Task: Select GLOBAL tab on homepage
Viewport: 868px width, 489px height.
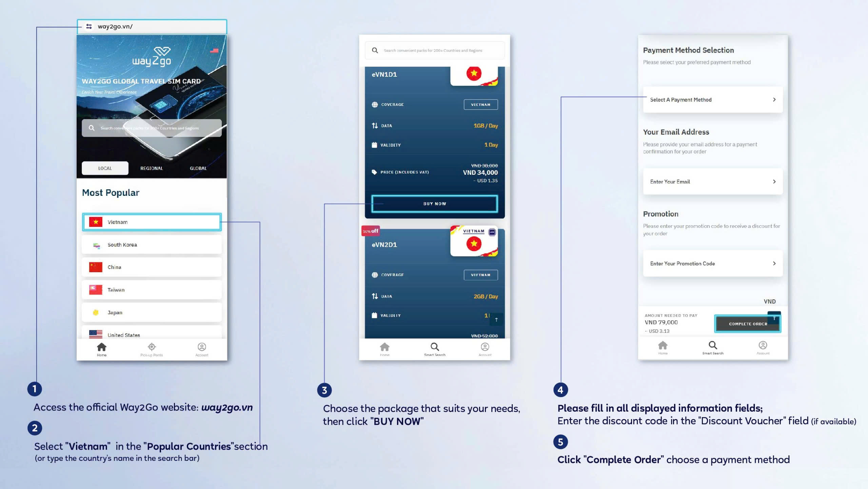Action: tap(198, 168)
